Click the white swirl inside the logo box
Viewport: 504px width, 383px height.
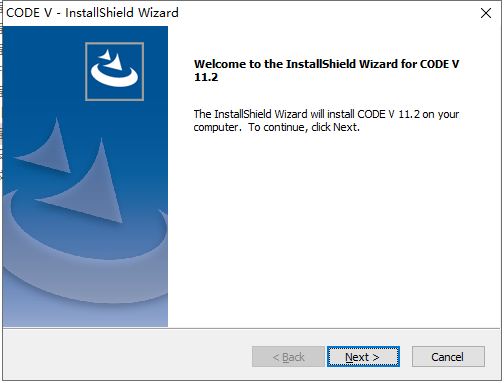pyautogui.click(x=114, y=68)
